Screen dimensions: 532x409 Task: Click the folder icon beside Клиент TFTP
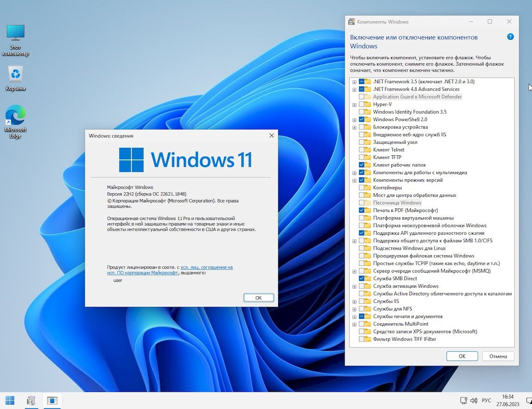(368, 157)
